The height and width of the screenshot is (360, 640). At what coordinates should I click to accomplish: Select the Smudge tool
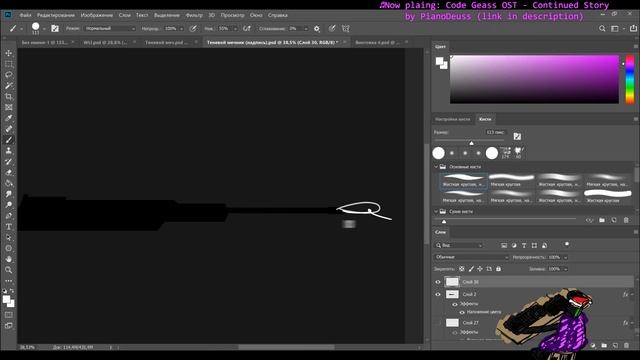point(9,194)
